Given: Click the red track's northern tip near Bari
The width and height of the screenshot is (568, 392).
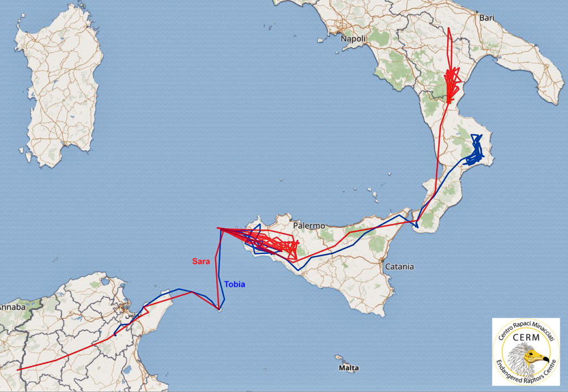Looking at the screenshot, I should click(x=449, y=28).
